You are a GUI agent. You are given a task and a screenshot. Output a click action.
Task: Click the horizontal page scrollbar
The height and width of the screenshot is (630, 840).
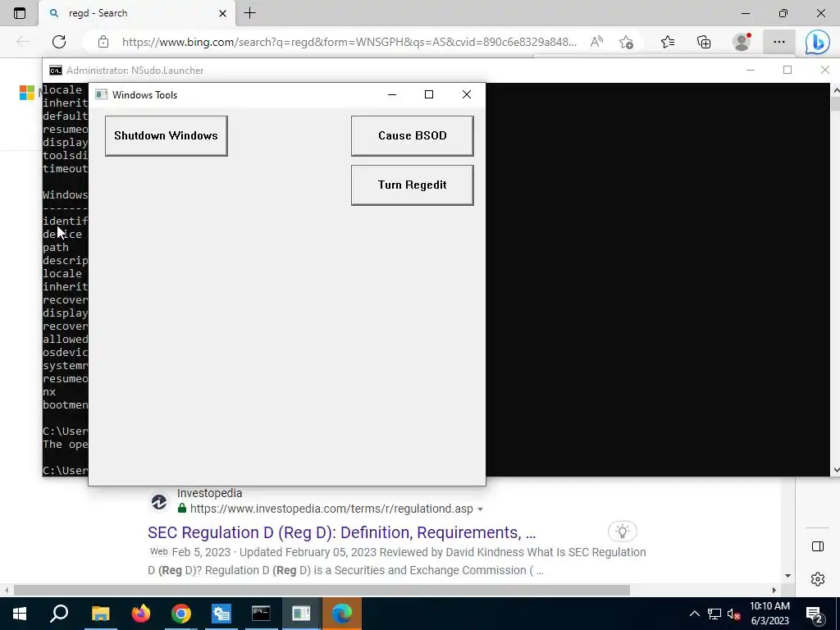[322, 591]
